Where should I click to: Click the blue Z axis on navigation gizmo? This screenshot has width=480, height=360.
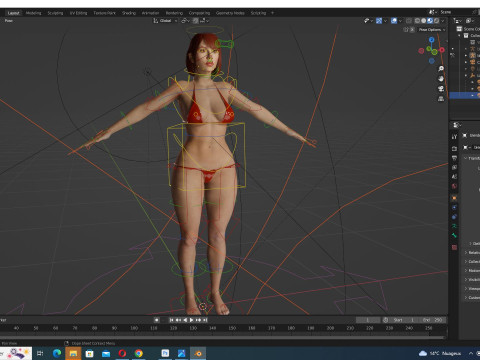click(x=432, y=40)
